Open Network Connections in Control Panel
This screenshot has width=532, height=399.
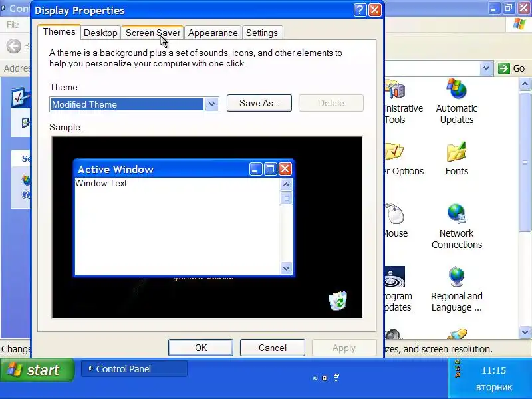click(456, 226)
